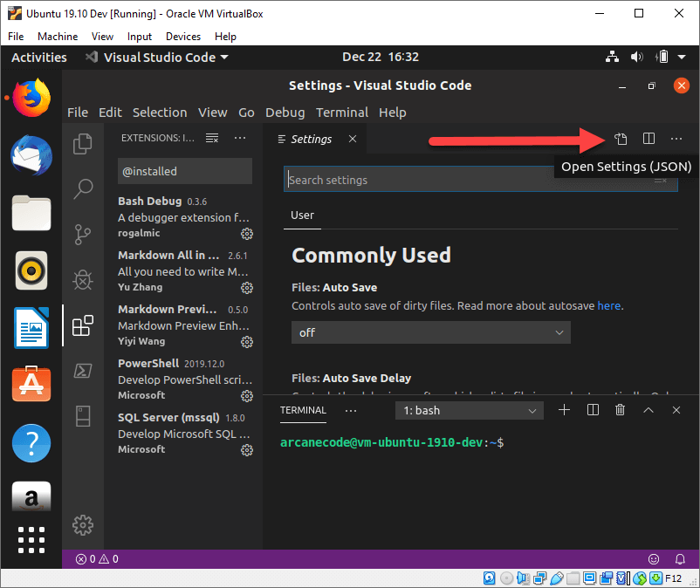Open VirtualBox Machine menu

pos(58,37)
